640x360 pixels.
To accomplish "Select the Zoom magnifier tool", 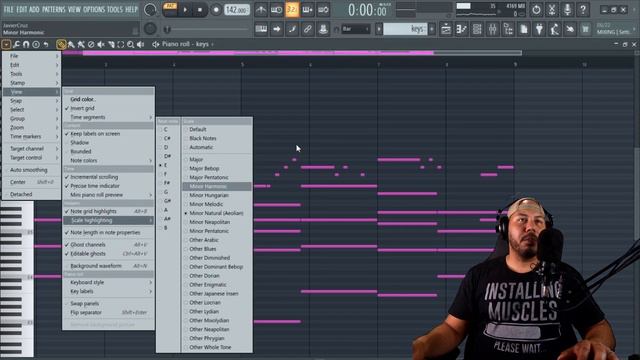I will pyautogui.click(x=131, y=44).
